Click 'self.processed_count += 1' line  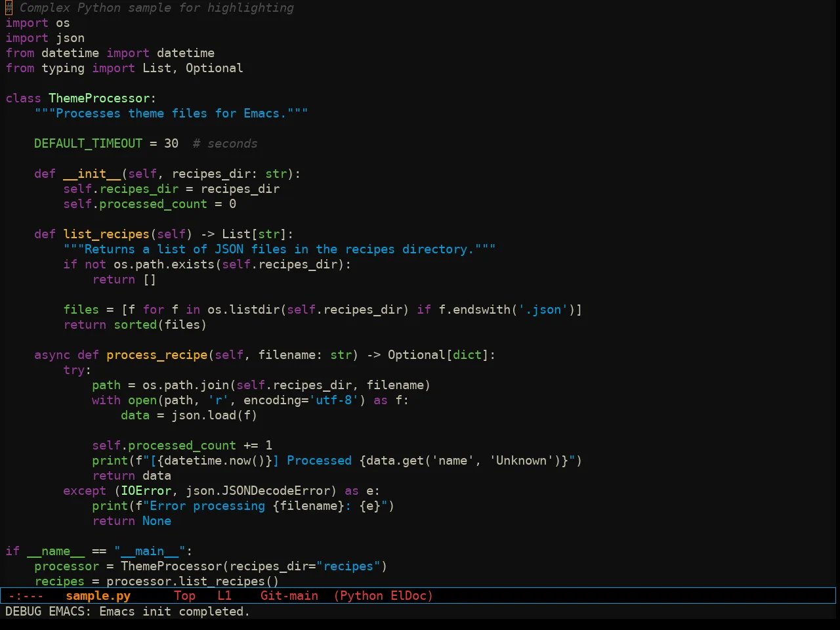click(182, 446)
